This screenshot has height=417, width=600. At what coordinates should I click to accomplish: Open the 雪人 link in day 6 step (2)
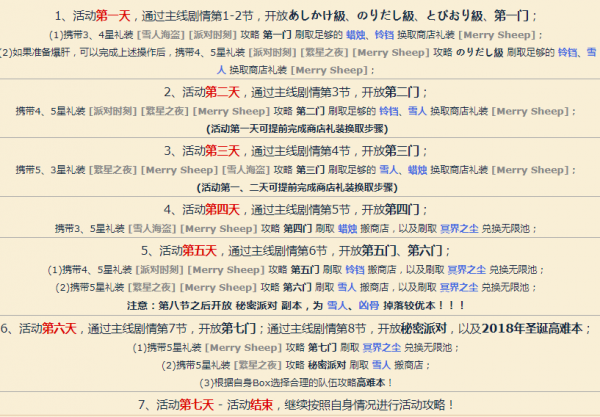click(382, 365)
